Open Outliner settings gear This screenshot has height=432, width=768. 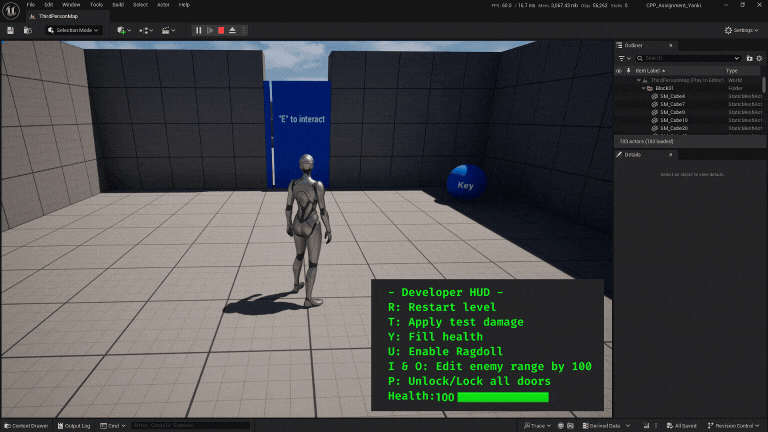tap(759, 58)
